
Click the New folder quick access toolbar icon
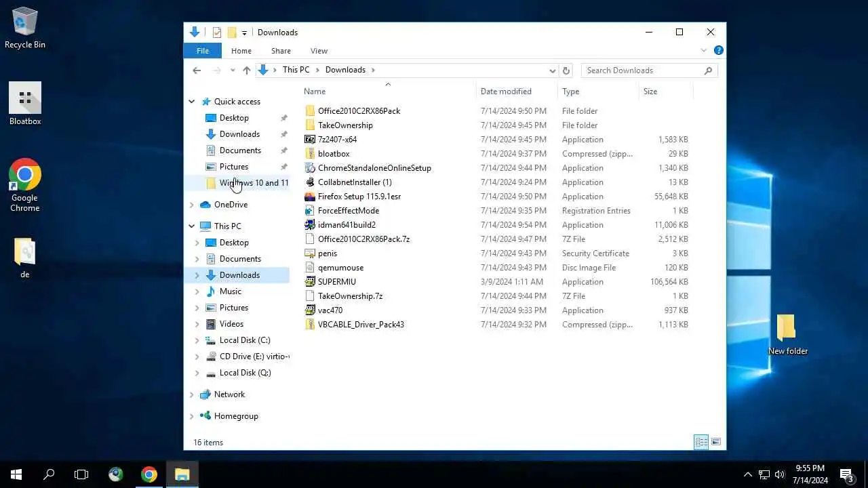coord(232,33)
